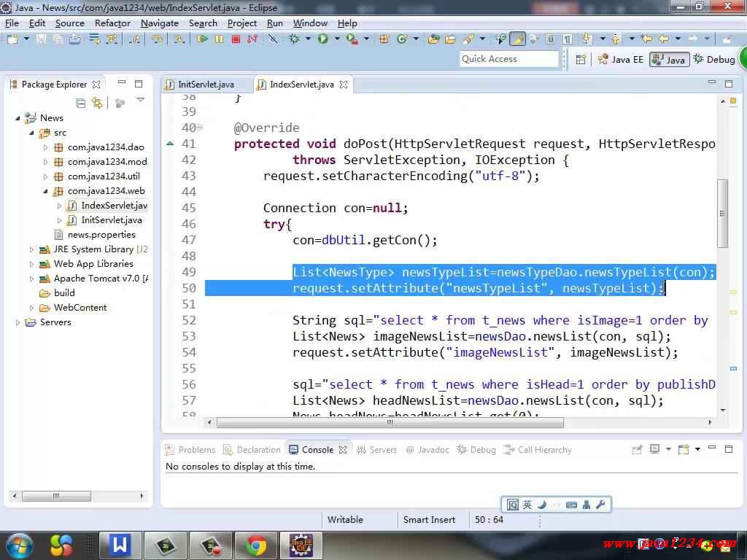Expand the WebContent folder

coord(31,308)
